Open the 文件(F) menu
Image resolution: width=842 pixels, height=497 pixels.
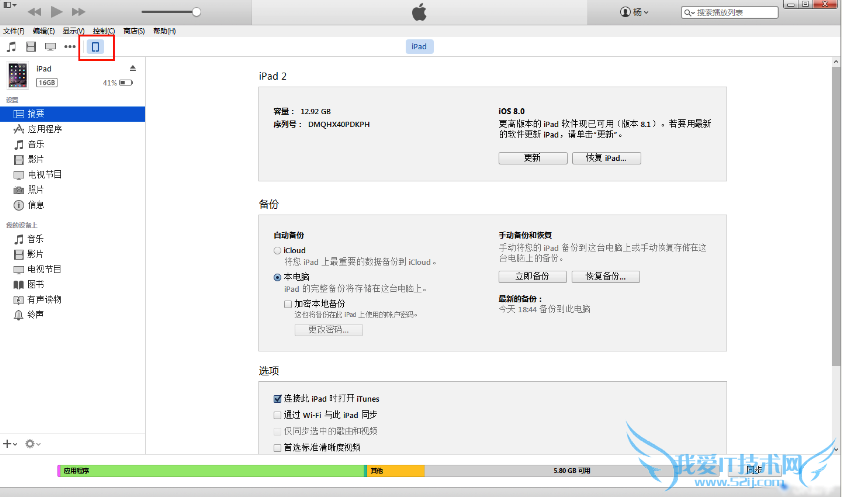pyautogui.click(x=12, y=31)
